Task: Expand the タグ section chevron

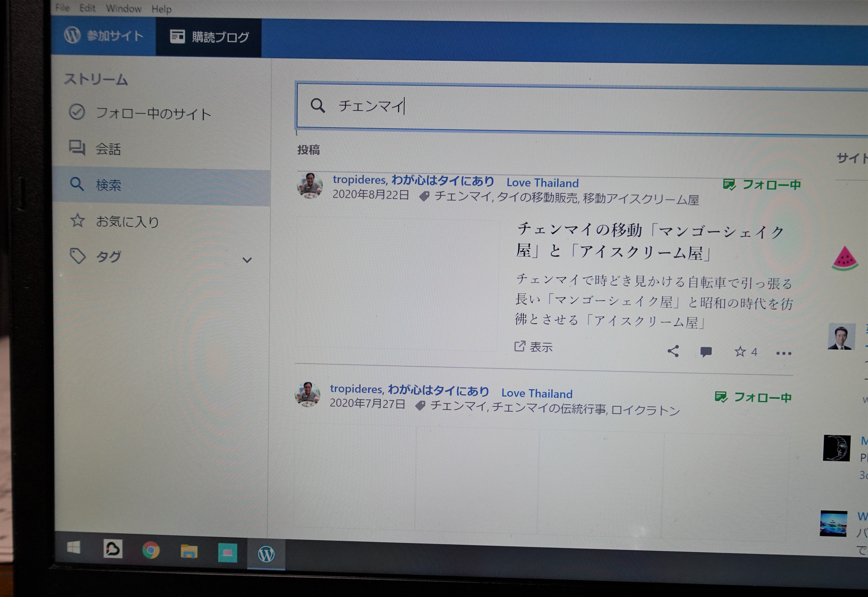Action: tap(247, 260)
